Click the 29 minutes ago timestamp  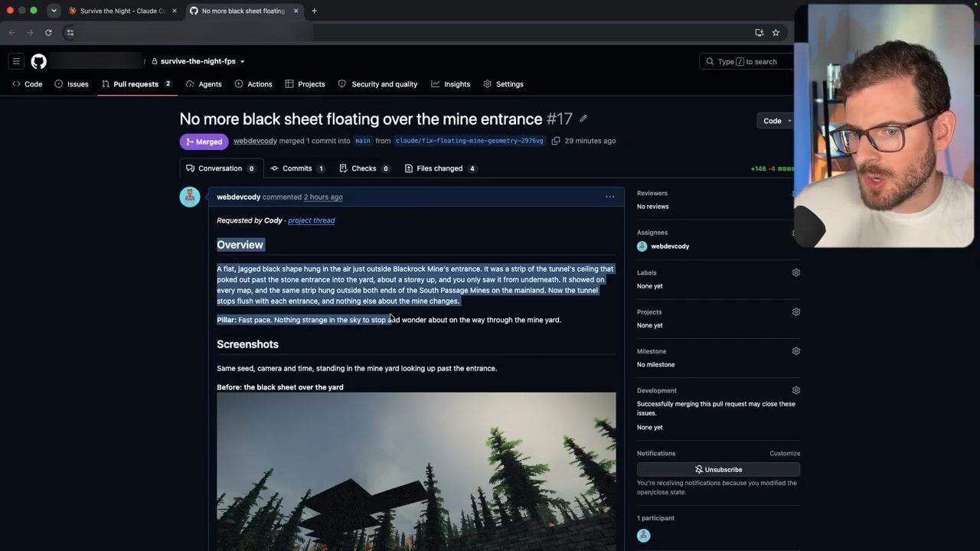point(590,141)
